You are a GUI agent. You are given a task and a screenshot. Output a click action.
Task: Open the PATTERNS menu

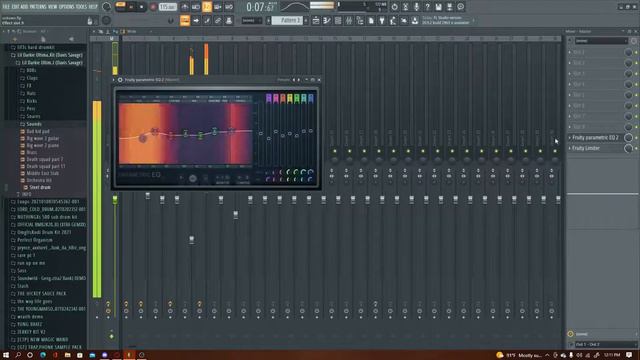[x=38, y=7]
